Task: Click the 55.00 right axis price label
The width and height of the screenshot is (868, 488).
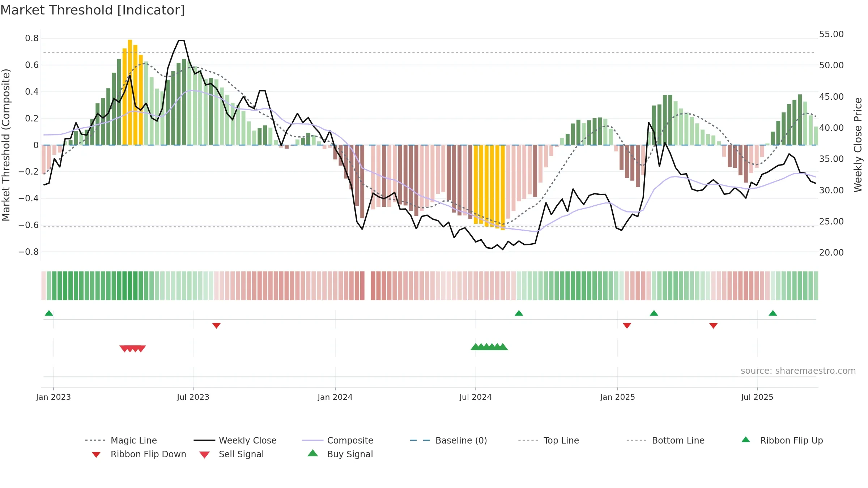Action: click(x=831, y=34)
